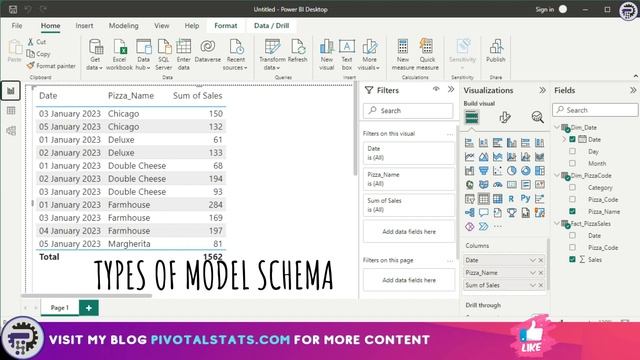640x360 pixels.
Task: Choose the Q&A visual
Action: [x=484, y=213]
